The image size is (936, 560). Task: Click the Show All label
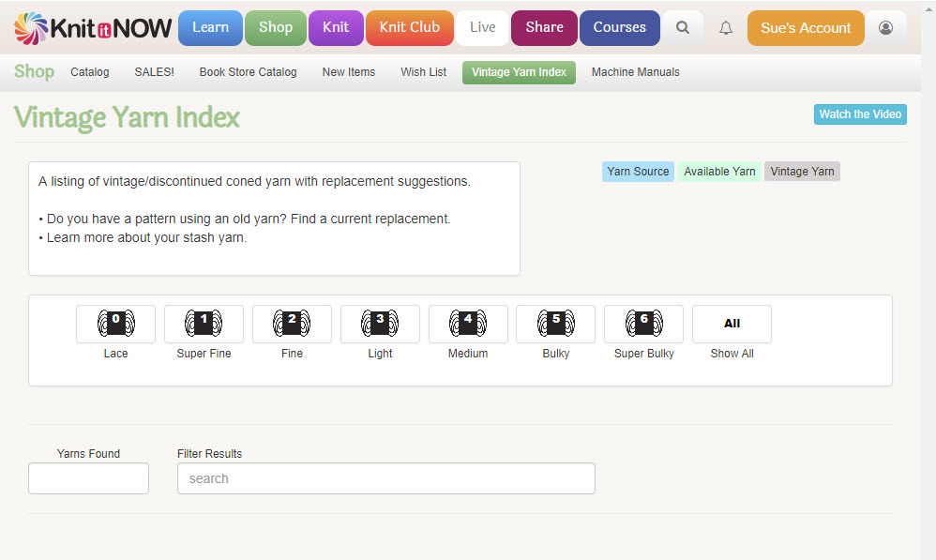coord(732,354)
